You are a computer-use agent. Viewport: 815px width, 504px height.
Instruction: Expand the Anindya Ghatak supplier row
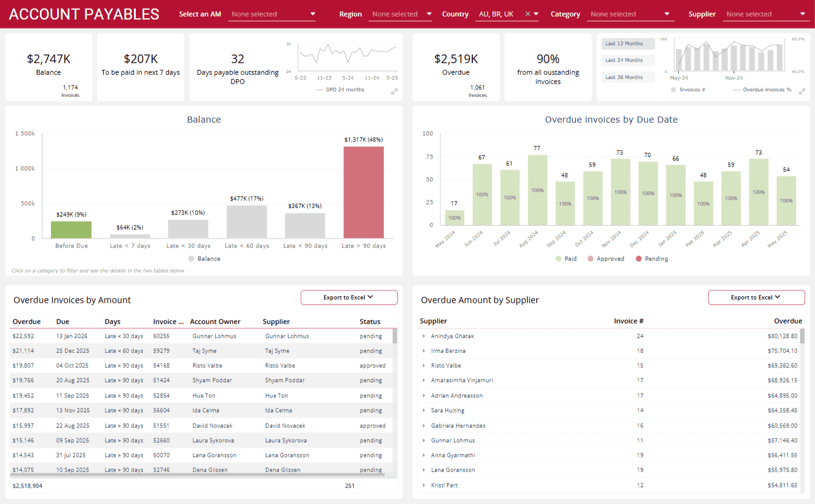[x=424, y=336]
